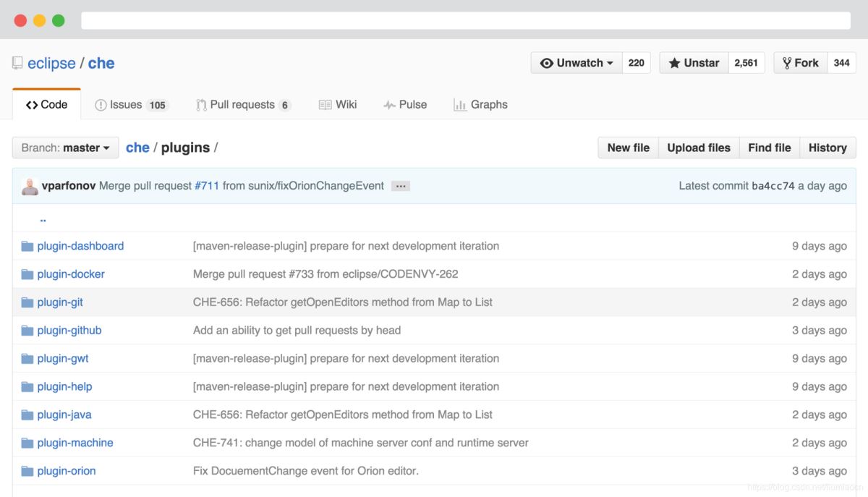Click the Graphs bar chart icon
This screenshot has width=868, height=497.
pyautogui.click(x=459, y=105)
